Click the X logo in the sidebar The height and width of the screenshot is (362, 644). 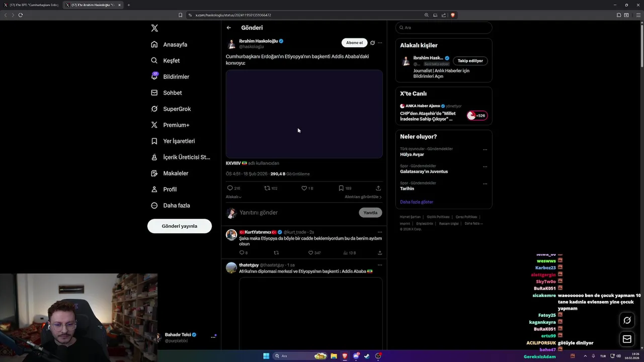pyautogui.click(x=154, y=28)
